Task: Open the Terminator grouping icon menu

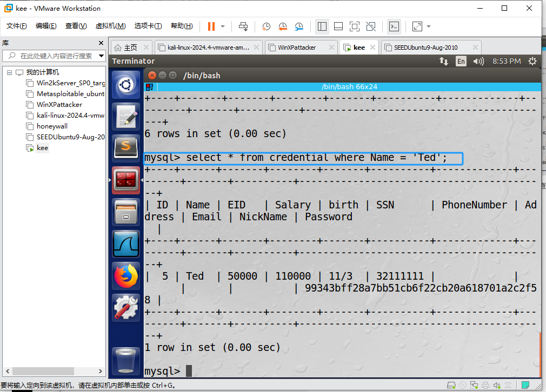Action: pos(150,87)
